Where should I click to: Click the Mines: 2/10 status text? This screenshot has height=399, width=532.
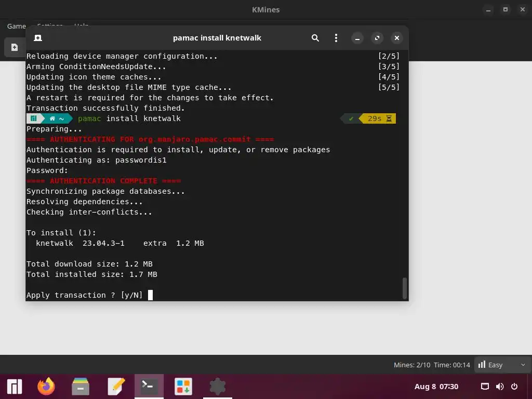[x=412, y=365]
